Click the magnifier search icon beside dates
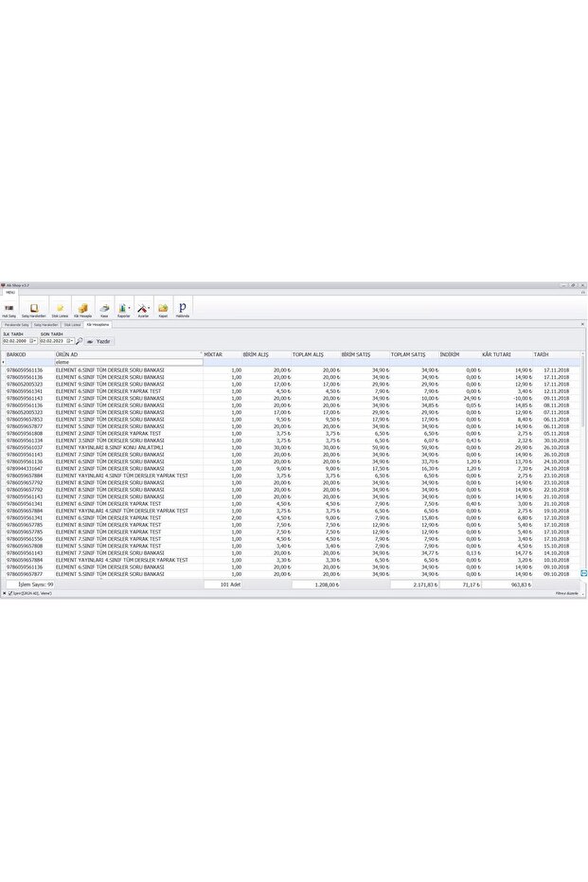588x882 pixels. point(80,341)
